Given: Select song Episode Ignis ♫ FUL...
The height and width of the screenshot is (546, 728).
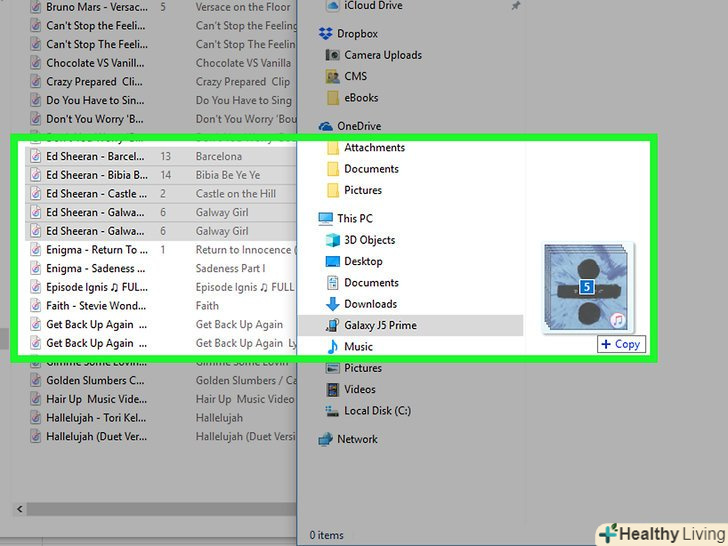Looking at the screenshot, I should click(97, 287).
